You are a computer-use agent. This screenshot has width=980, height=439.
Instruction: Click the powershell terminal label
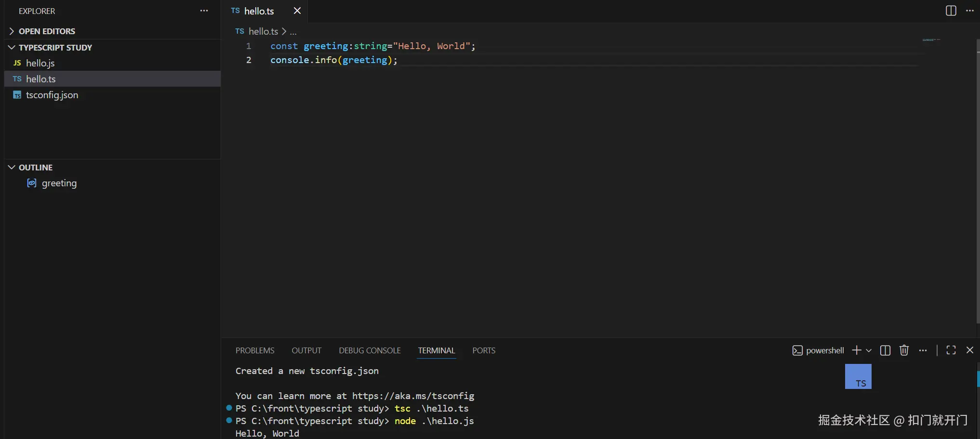[x=825, y=350]
